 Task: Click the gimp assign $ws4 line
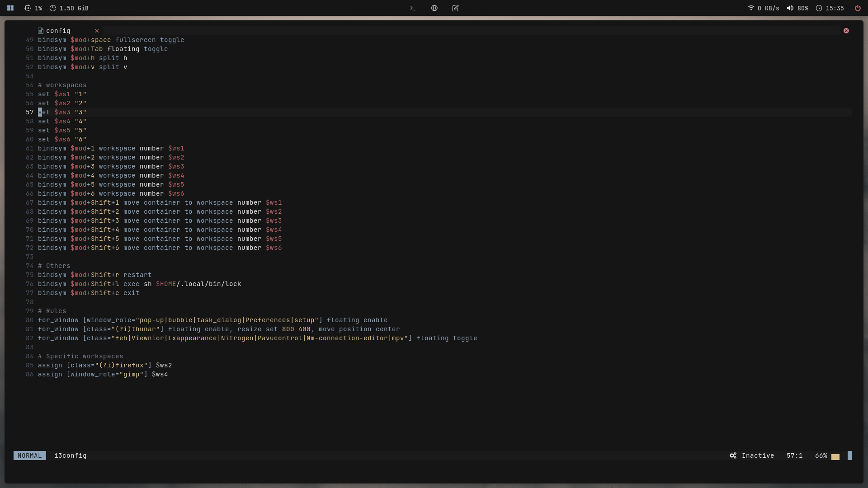point(103,374)
